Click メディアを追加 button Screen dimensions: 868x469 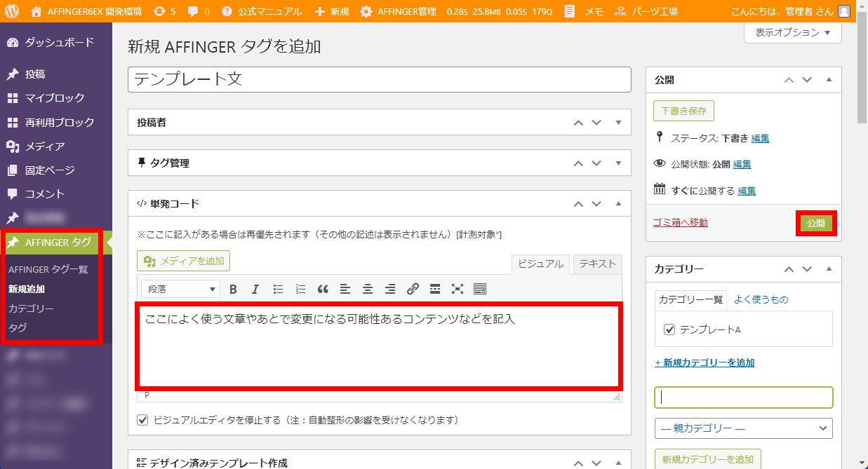click(x=183, y=261)
